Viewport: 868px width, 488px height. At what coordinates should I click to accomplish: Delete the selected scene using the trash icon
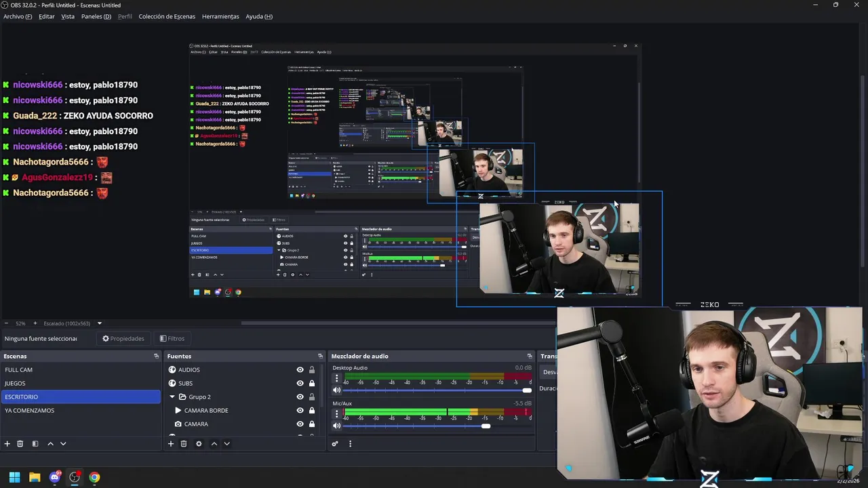[20, 444]
